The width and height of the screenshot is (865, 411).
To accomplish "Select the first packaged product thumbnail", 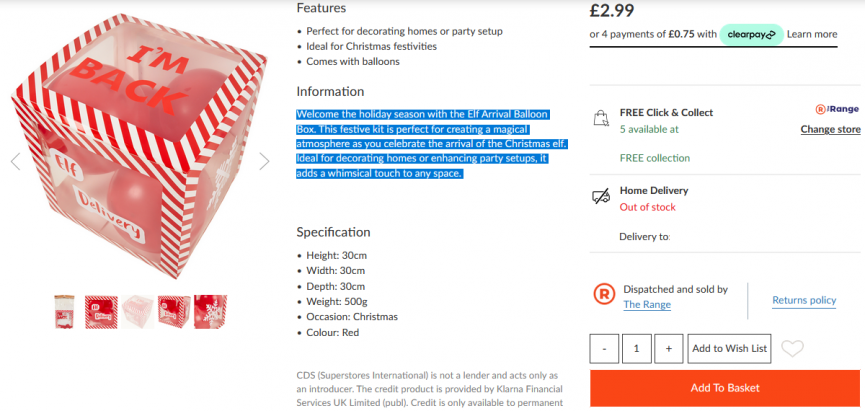I will (64, 311).
